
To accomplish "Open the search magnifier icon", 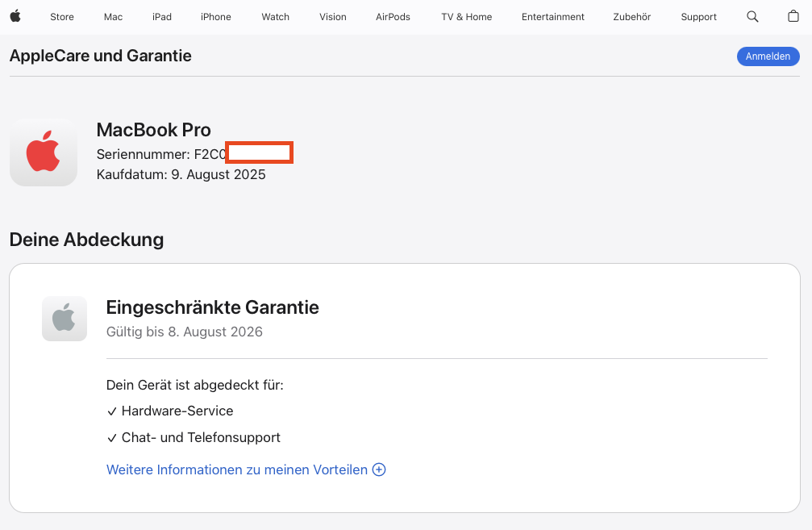I will point(752,17).
